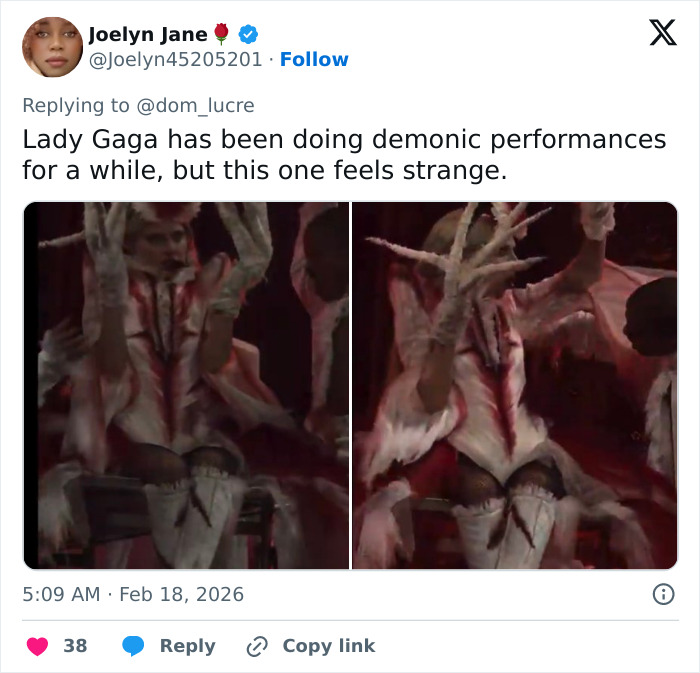Screen dimensions: 700x673
Task: Click the Reply text label
Action: coord(187,646)
